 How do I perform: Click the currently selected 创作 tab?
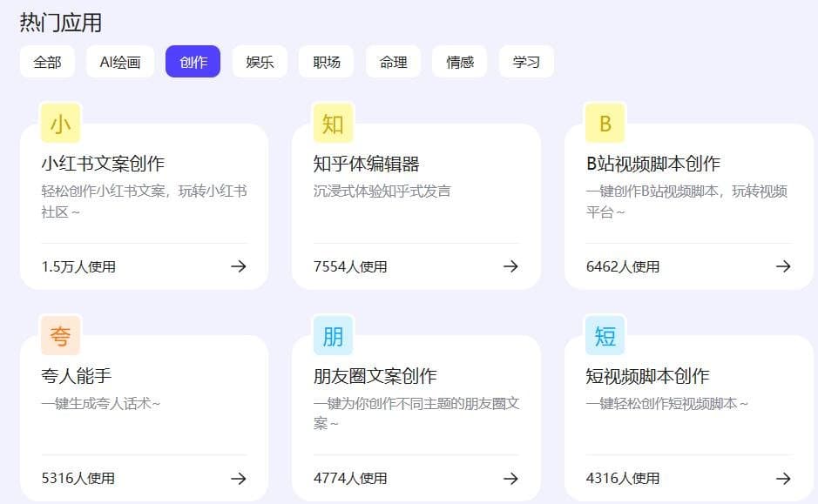pyautogui.click(x=193, y=62)
